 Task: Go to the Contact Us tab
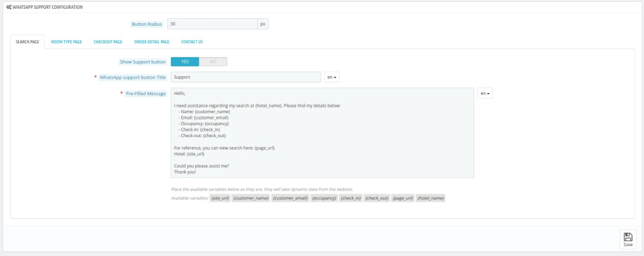[192, 42]
